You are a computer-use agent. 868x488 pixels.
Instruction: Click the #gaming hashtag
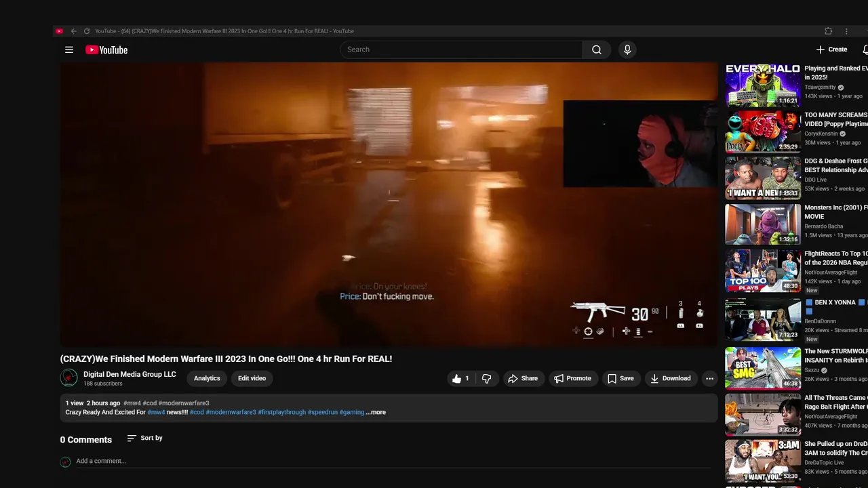coord(351,412)
